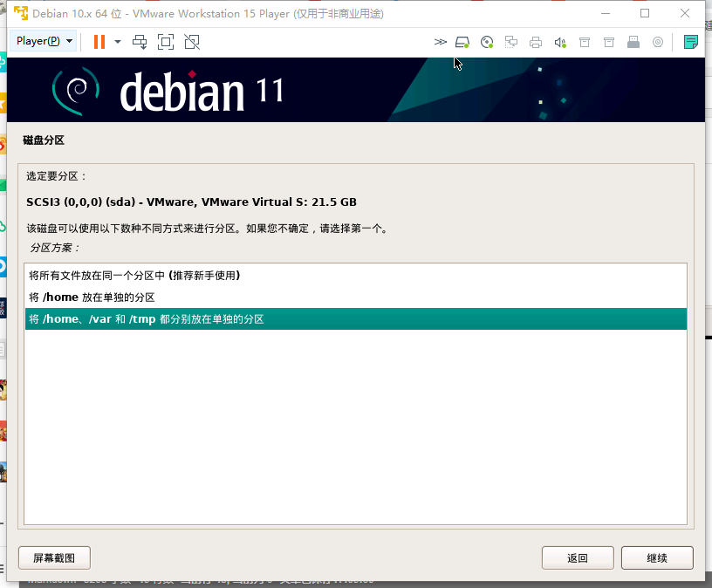This screenshot has width=712, height=588.
Task: Click the VMware icon in title bar
Action: coord(20,13)
